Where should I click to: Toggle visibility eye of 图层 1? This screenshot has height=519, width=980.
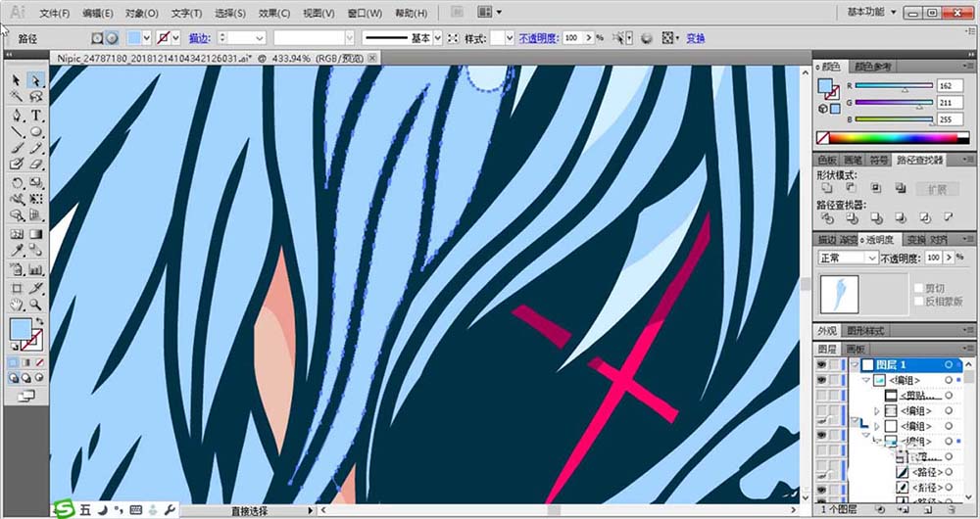pos(821,364)
